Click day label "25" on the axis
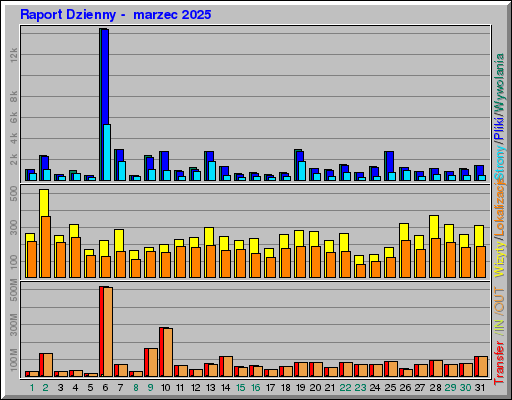 (x=390, y=388)
